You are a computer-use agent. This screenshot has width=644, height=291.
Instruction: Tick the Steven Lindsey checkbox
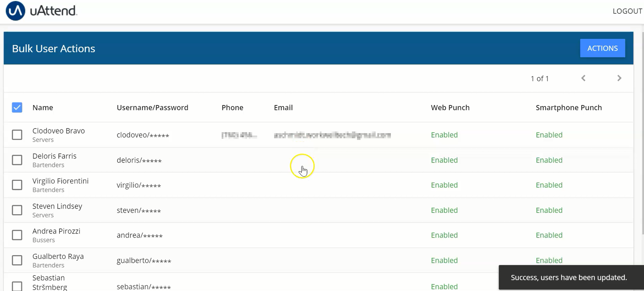pyautogui.click(x=17, y=210)
